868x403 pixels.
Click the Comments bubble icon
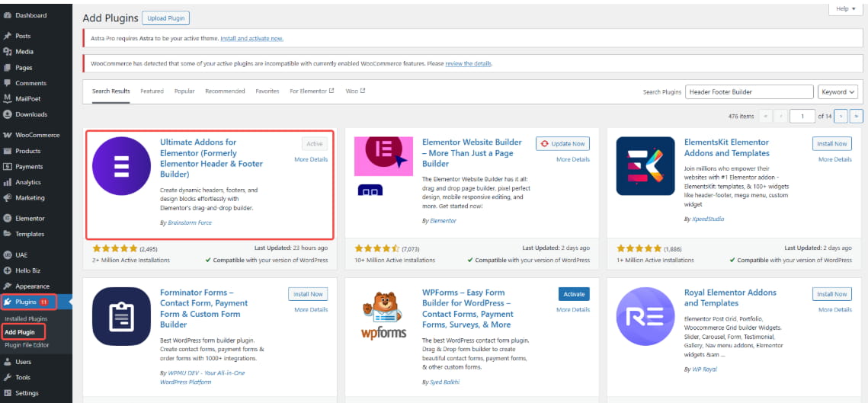(x=8, y=83)
